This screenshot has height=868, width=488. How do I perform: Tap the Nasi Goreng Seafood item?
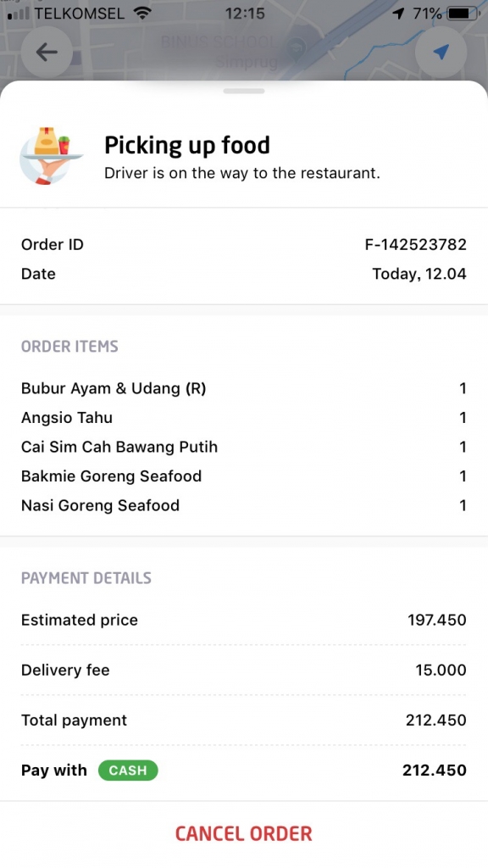[x=244, y=505]
